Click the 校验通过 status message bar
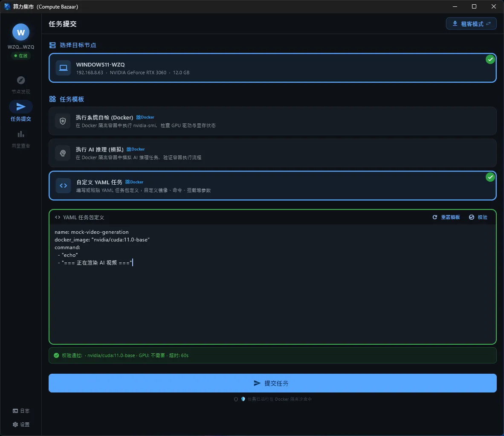Image resolution: width=504 pixels, height=436 pixels. click(x=272, y=355)
